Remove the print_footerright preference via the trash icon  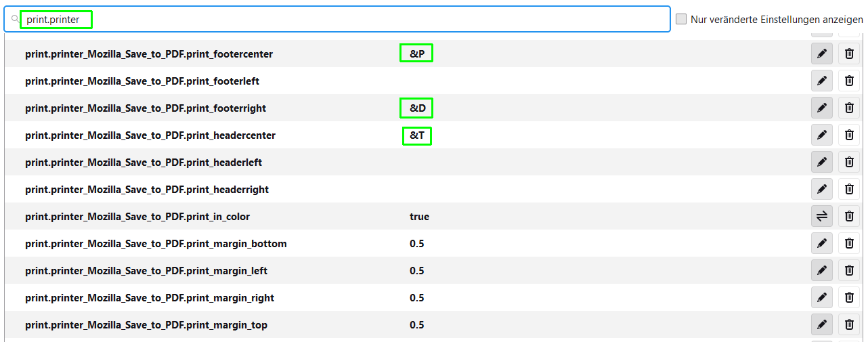click(849, 108)
